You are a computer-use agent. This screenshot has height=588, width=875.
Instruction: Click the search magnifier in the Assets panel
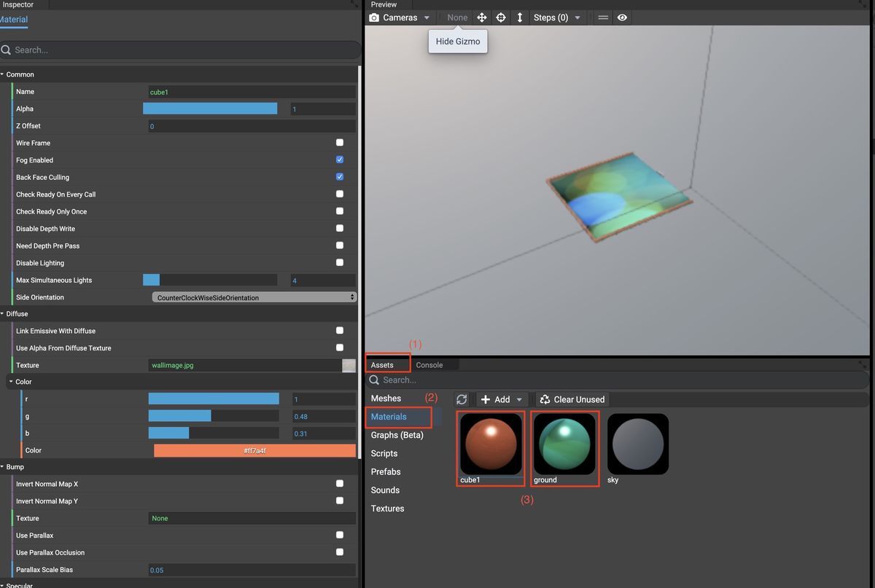(x=373, y=380)
